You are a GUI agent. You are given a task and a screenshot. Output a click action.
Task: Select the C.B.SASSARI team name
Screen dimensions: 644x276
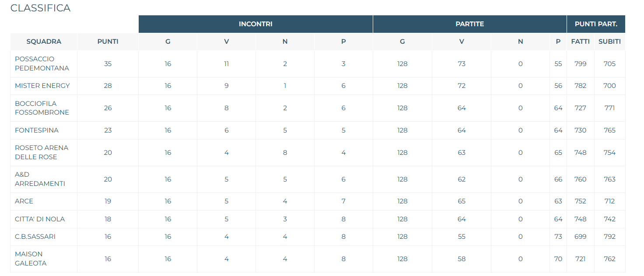point(35,237)
